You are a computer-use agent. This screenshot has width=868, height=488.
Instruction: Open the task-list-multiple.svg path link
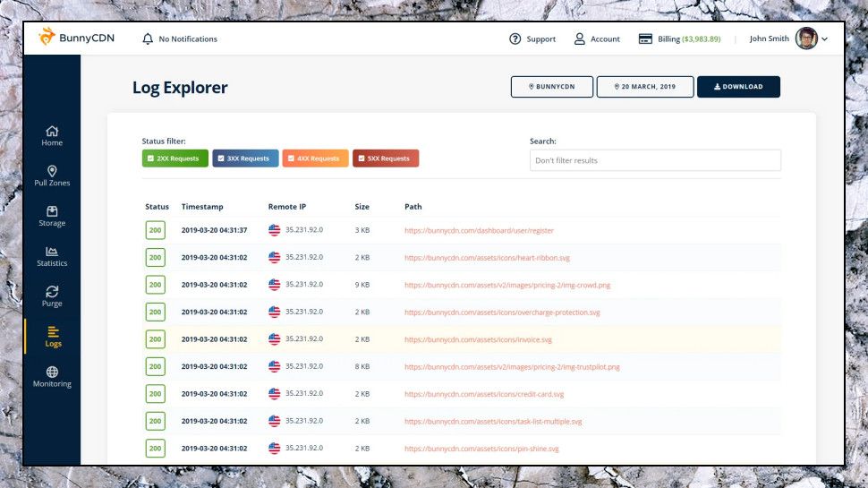pos(493,422)
